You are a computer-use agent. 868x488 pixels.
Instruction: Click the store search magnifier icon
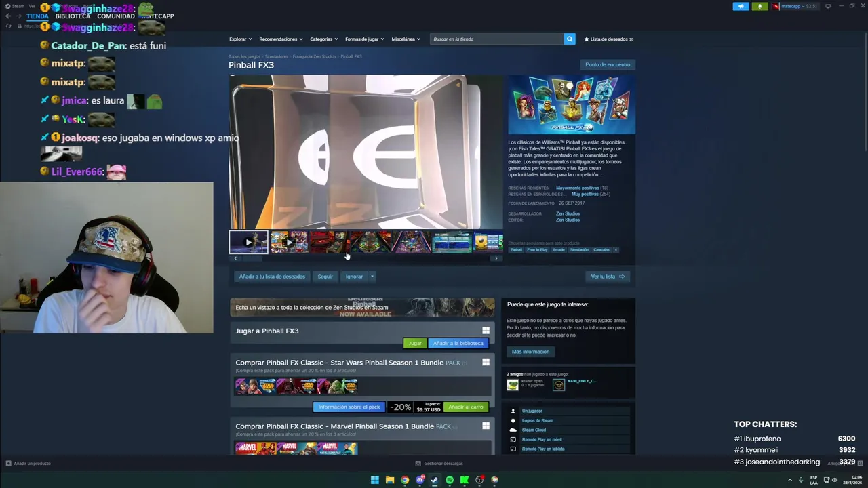tap(570, 39)
